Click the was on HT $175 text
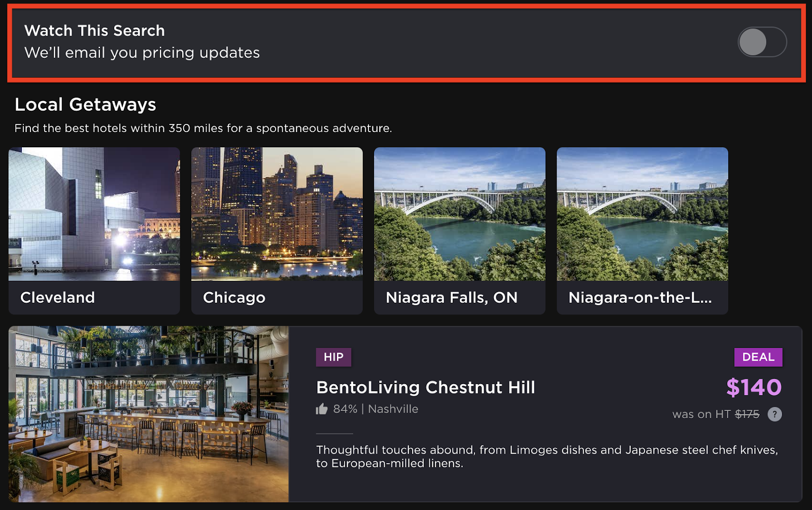This screenshot has height=510, width=812. click(716, 415)
